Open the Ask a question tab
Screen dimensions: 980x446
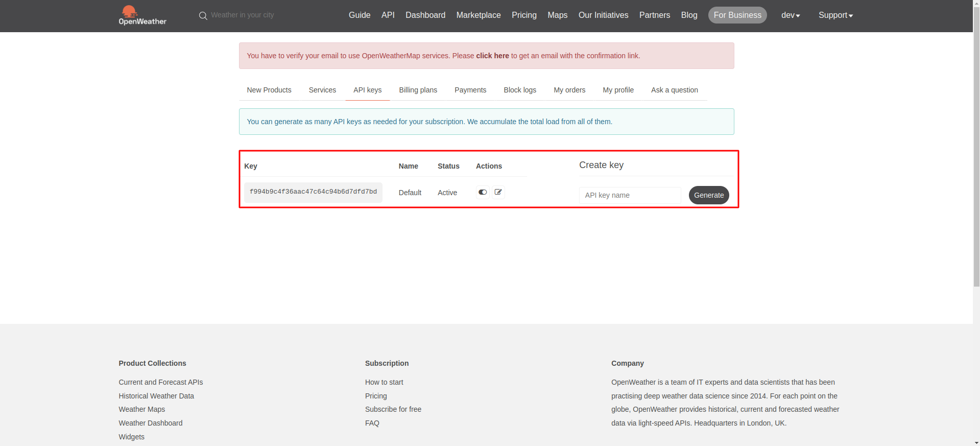(x=674, y=90)
